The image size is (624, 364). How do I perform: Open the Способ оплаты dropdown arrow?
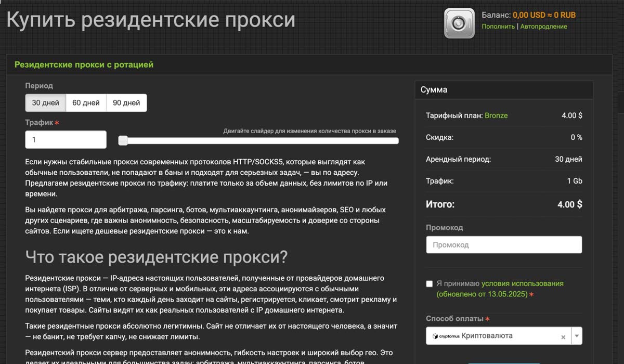click(x=577, y=336)
